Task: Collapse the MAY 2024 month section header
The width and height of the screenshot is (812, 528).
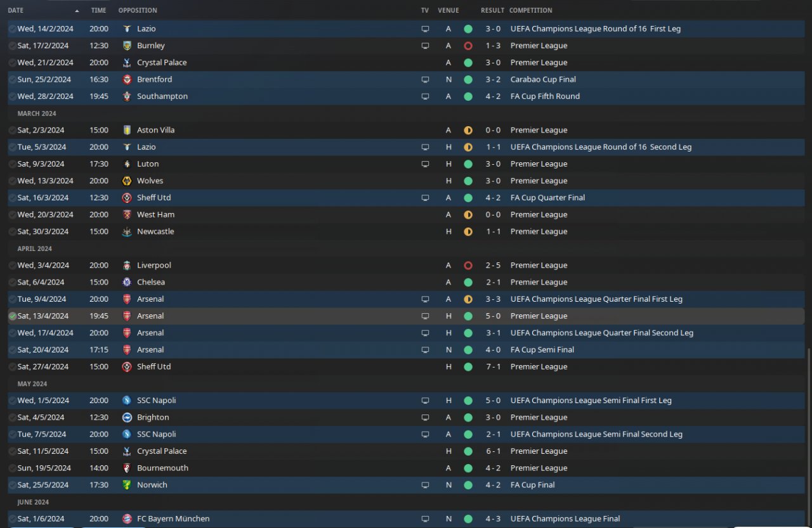Action: (x=32, y=383)
